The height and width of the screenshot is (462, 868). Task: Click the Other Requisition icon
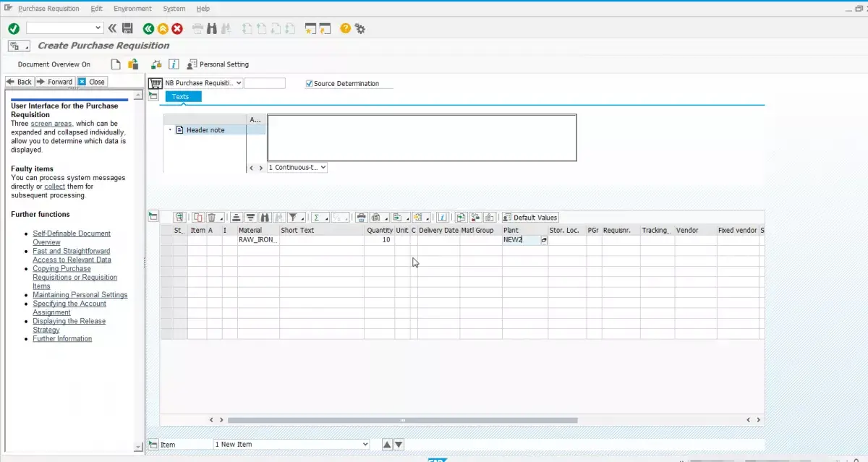click(x=133, y=64)
